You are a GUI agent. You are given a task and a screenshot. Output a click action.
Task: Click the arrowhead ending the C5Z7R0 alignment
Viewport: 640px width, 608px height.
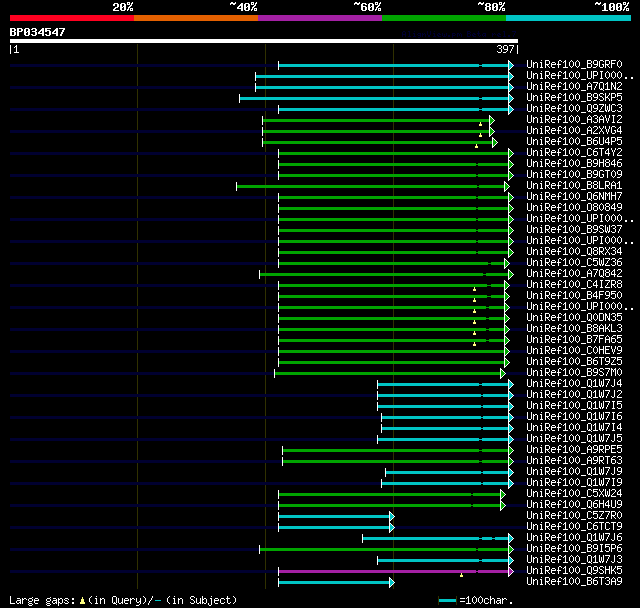coord(392,517)
